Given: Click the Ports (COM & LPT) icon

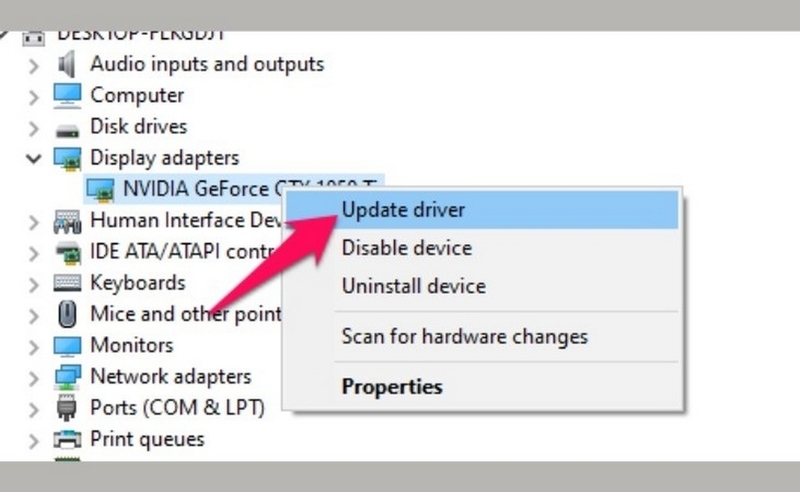Looking at the screenshot, I should 67,408.
